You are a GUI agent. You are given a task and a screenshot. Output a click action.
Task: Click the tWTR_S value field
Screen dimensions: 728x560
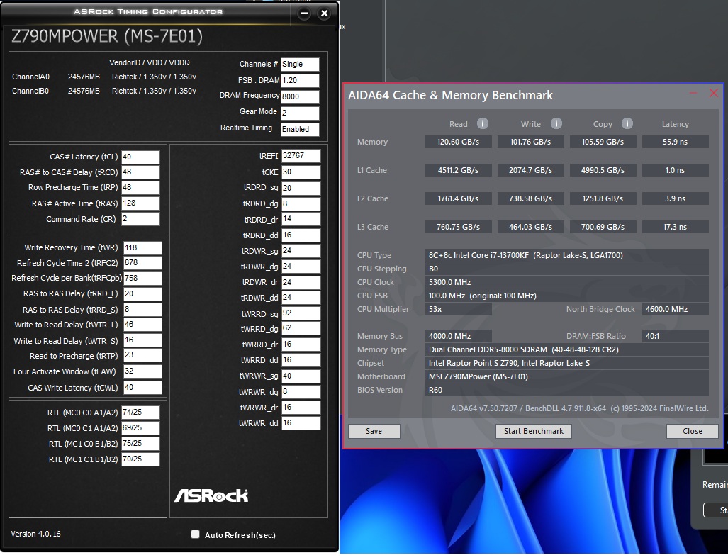[x=142, y=340]
